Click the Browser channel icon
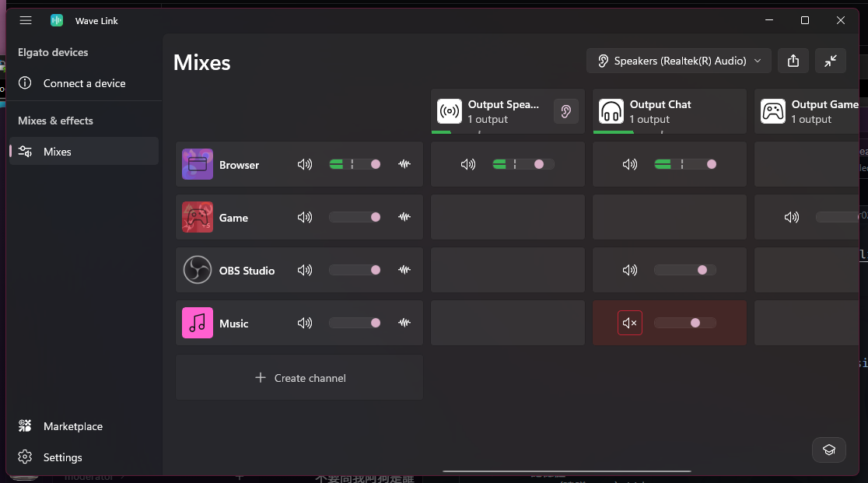This screenshot has width=868, height=483. [x=197, y=164]
